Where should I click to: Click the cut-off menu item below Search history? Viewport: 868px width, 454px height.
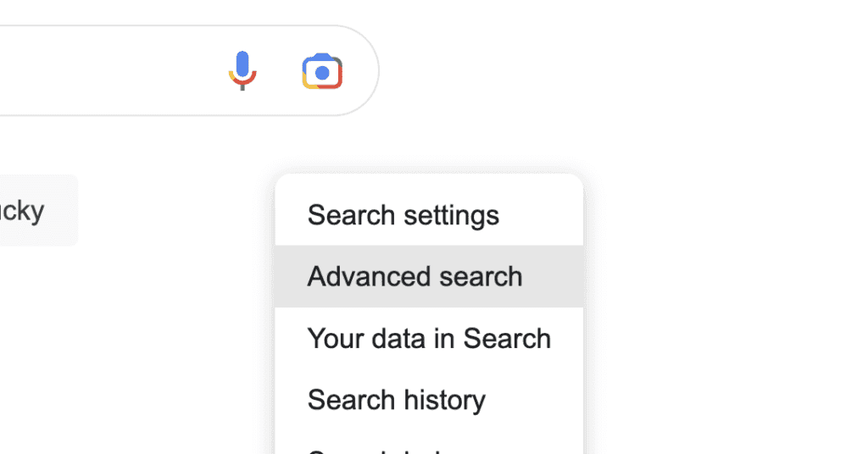429,446
